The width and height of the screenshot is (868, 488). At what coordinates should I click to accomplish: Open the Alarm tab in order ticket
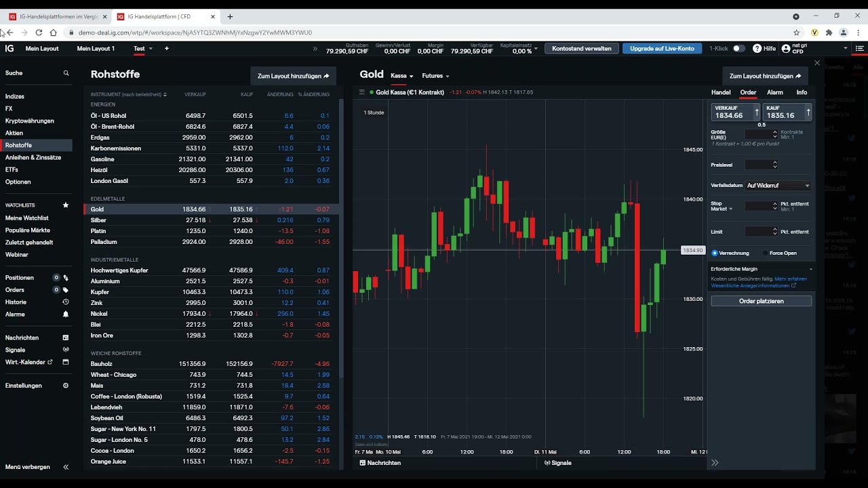(x=775, y=92)
